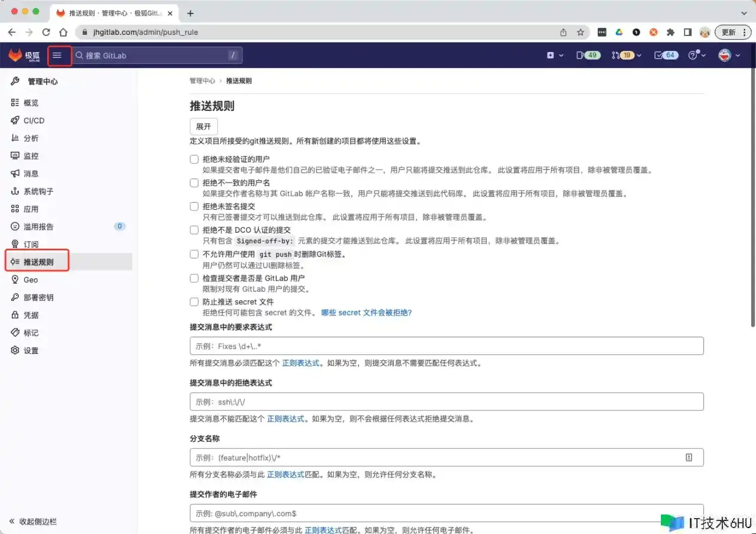Screen dimensions: 756x534
Task: Expand the merge requests dropdown showing 19
Action: [x=627, y=56]
